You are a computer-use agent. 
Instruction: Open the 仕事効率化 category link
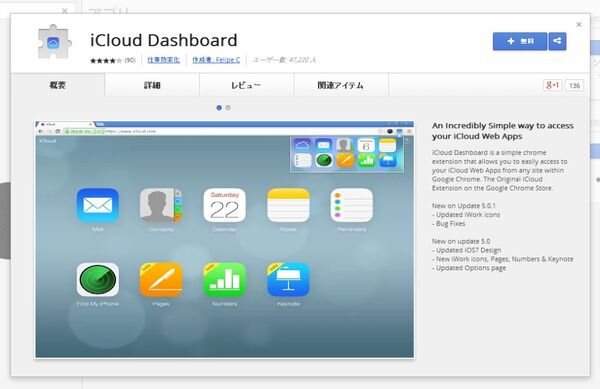[163, 60]
